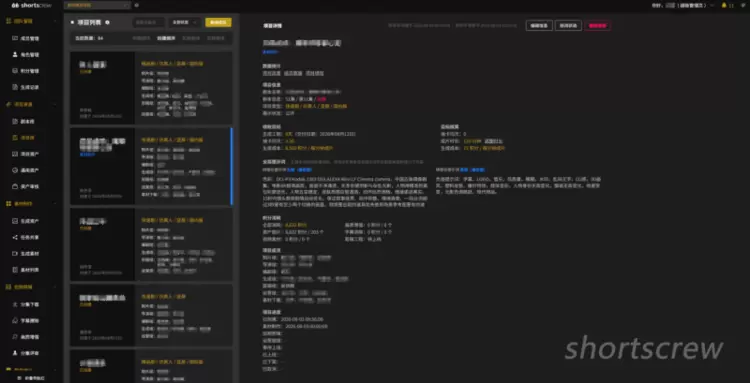Collapse the sidebar section containing 任务列表

click(x=54, y=204)
